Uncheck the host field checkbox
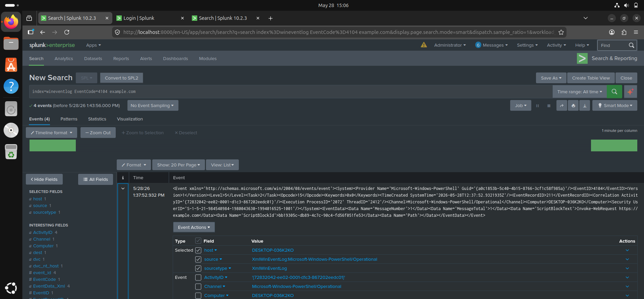This screenshot has width=644, height=299. [x=198, y=250]
